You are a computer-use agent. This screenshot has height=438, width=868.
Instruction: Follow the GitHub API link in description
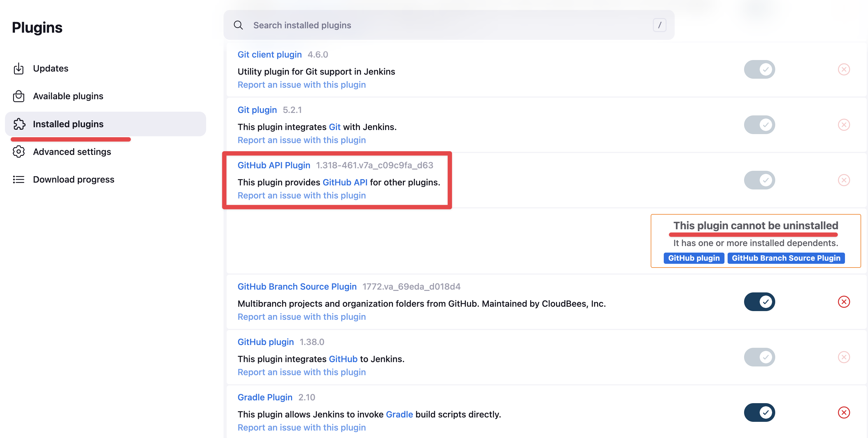345,183
